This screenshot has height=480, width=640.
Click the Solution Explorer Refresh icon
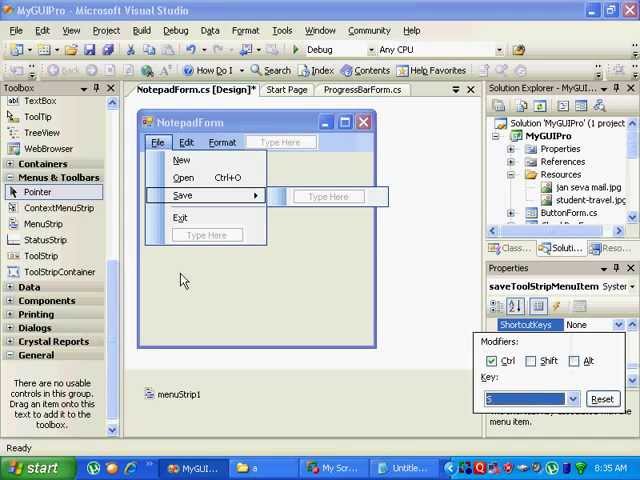click(540, 106)
